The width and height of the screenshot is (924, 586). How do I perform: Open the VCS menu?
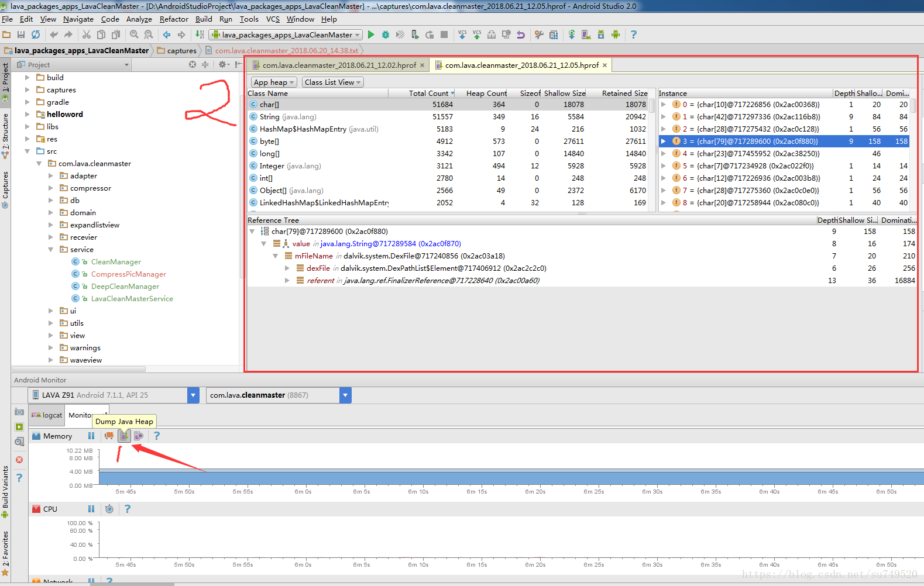click(273, 19)
